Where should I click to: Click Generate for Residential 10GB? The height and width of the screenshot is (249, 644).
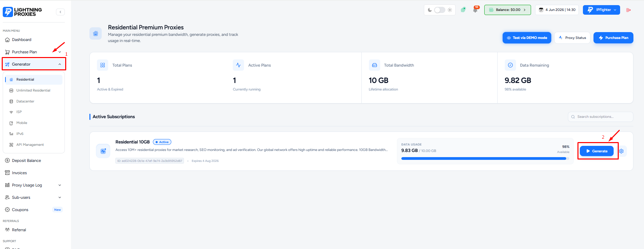[597, 151]
